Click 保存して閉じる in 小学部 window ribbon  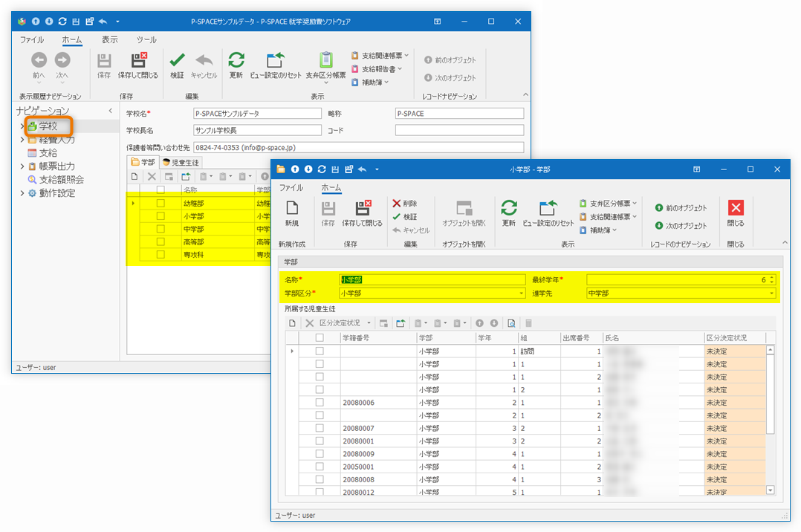pyautogui.click(x=362, y=214)
